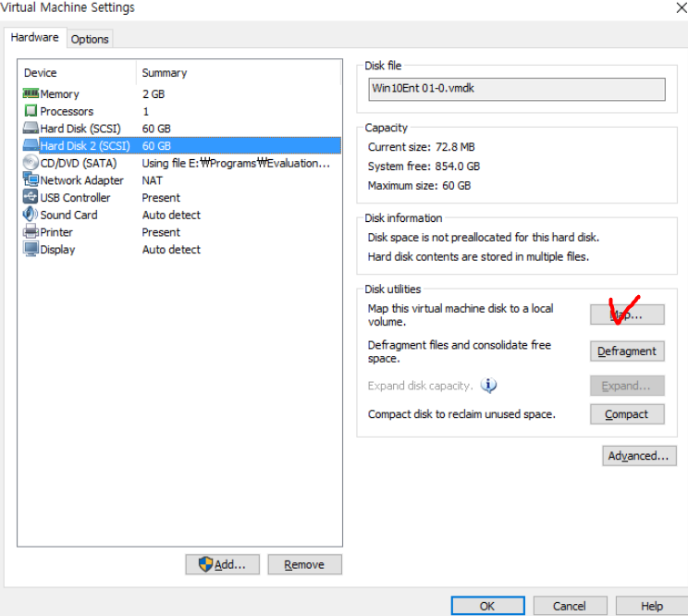
Task: Click the Disk file path field
Action: 516,89
